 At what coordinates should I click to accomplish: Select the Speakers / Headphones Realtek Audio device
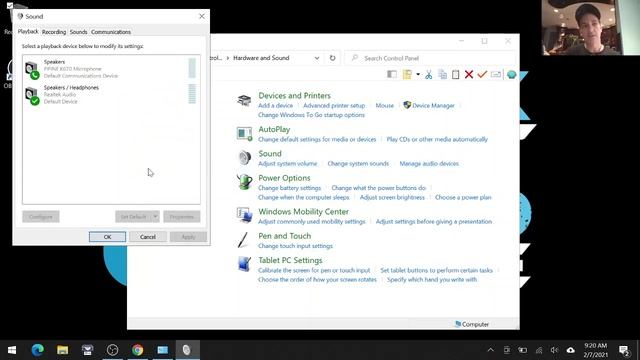pos(111,94)
